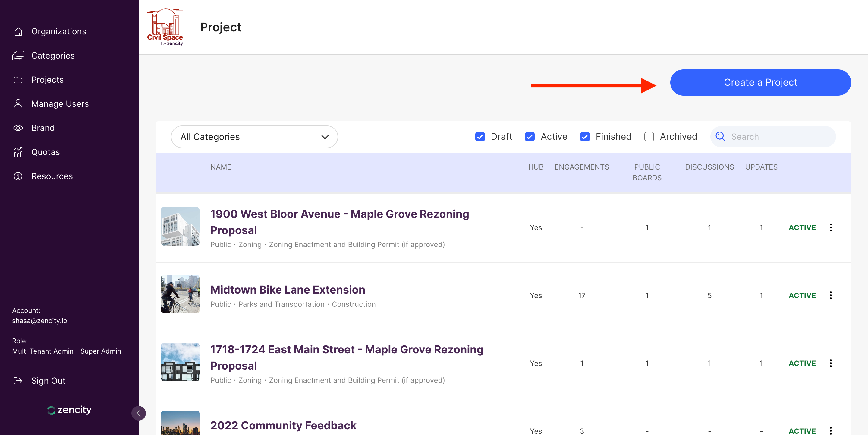
Task: Click the Projects folder icon
Action: tap(18, 80)
